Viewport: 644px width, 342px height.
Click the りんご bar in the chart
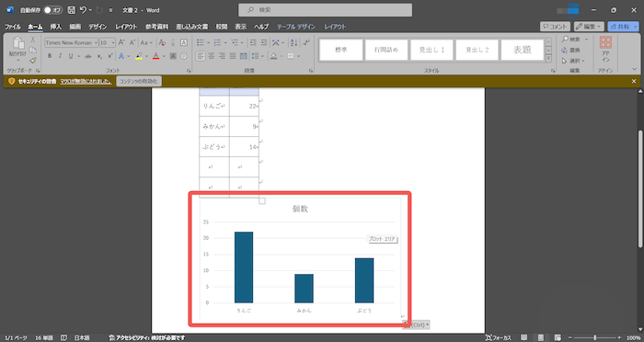click(244, 268)
